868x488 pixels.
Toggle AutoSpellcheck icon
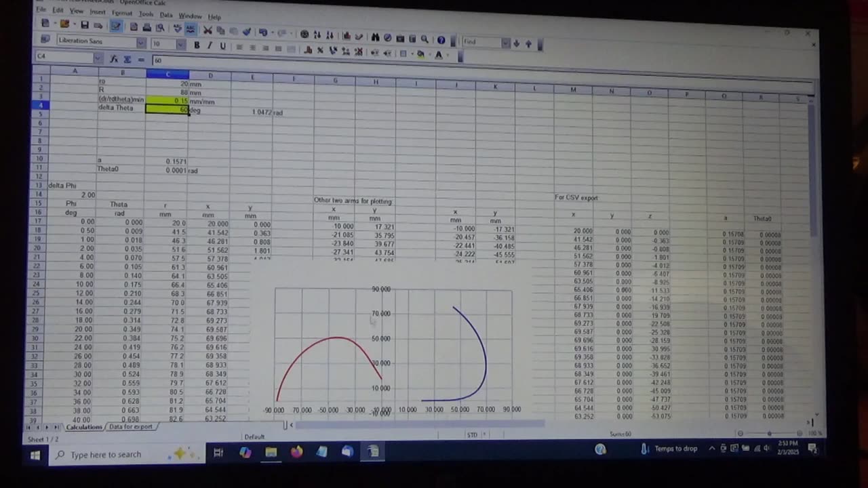191,29
